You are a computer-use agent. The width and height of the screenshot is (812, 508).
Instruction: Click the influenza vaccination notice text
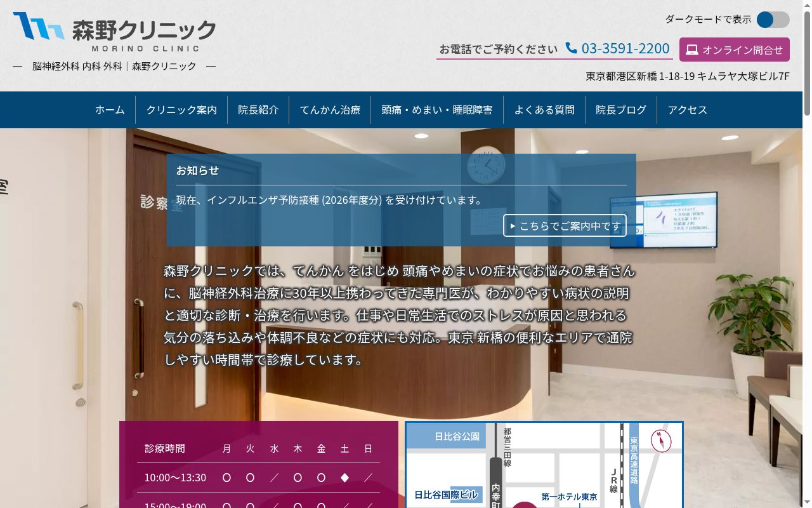tap(330, 200)
